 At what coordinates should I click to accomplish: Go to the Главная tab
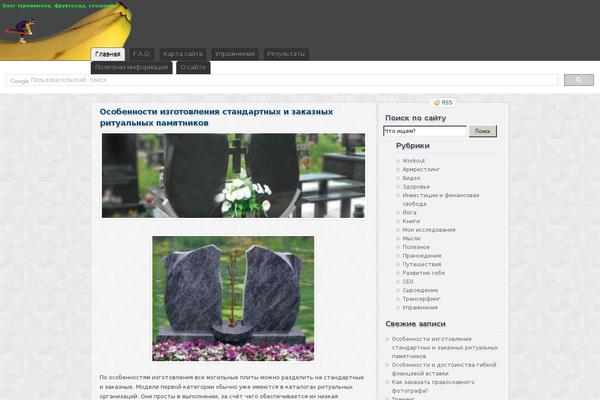[108, 54]
